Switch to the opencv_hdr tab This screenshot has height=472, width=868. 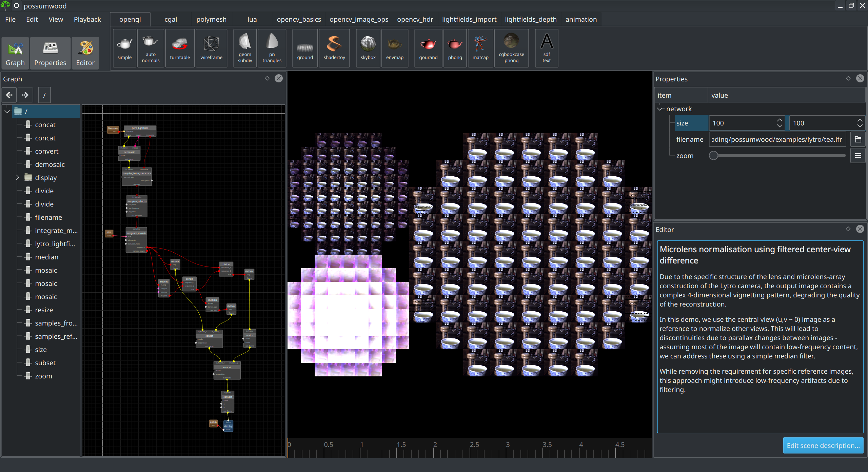coord(415,19)
